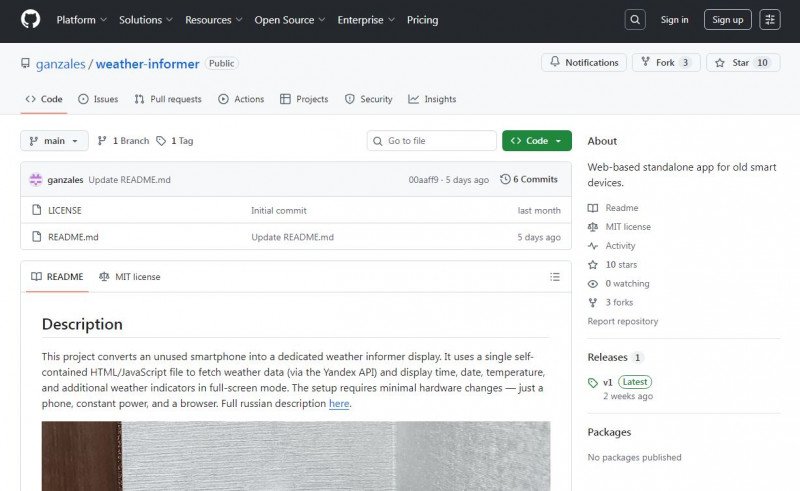Switch to the Issues tab
This screenshot has height=491, width=800.
tap(98, 99)
